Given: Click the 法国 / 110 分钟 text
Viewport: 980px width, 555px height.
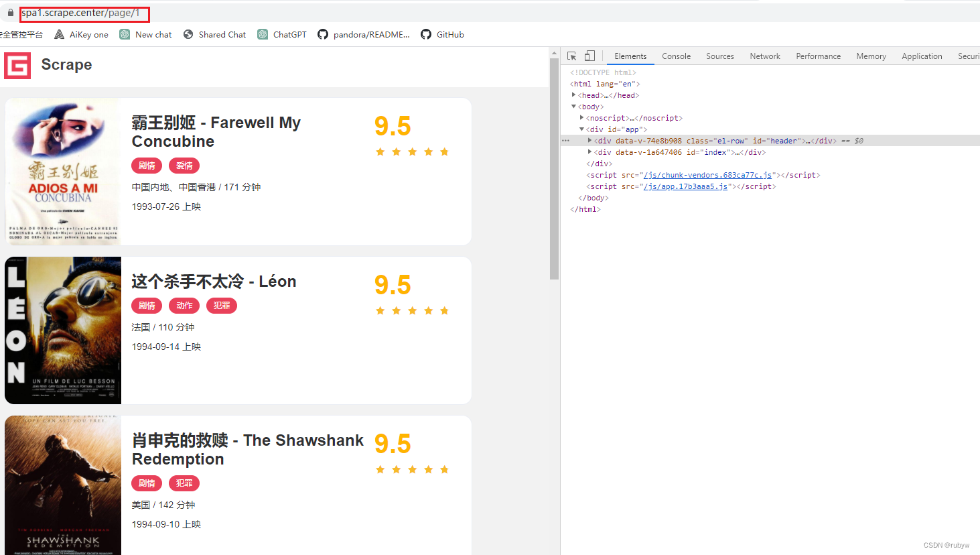Looking at the screenshot, I should point(163,327).
